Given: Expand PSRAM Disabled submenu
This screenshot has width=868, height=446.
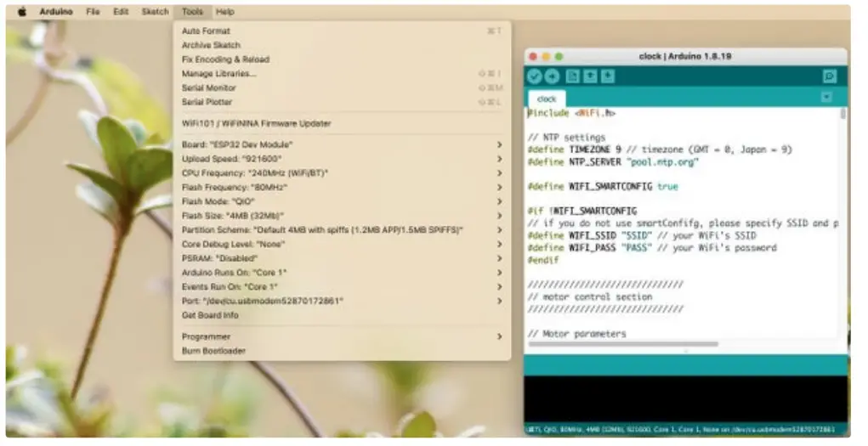Looking at the screenshot, I should click(342, 258).
